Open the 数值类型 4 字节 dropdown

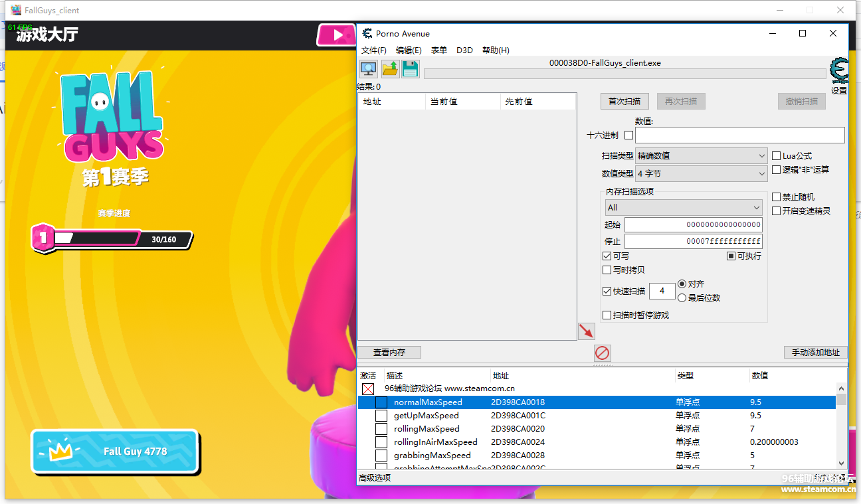(701, 174)
